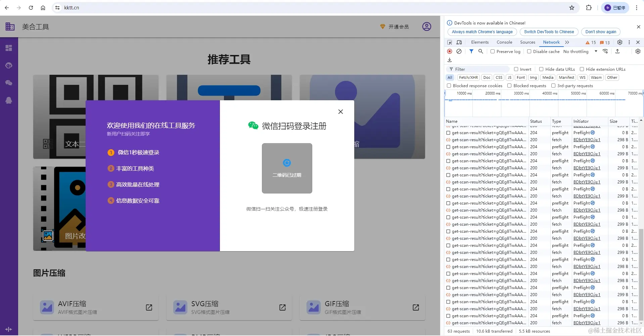Enable the Preserve log checkbox
This screenshot has height=336, width=644.
493,52
